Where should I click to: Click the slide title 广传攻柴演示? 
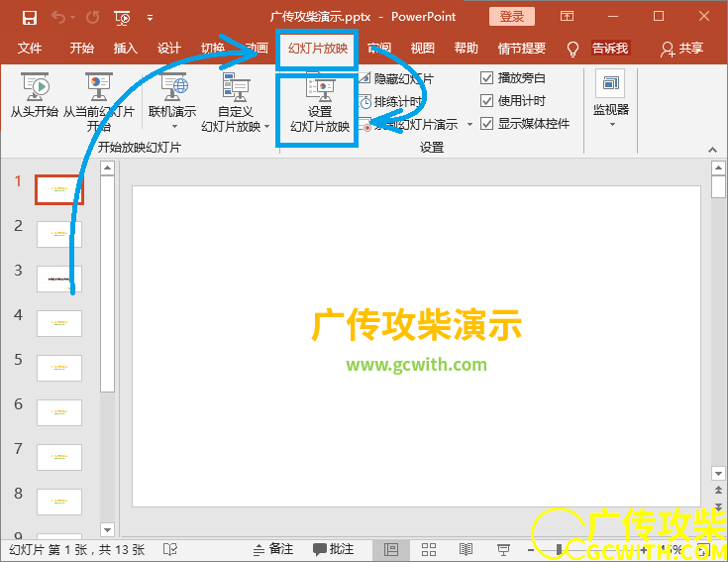click(x=416, y=325)
